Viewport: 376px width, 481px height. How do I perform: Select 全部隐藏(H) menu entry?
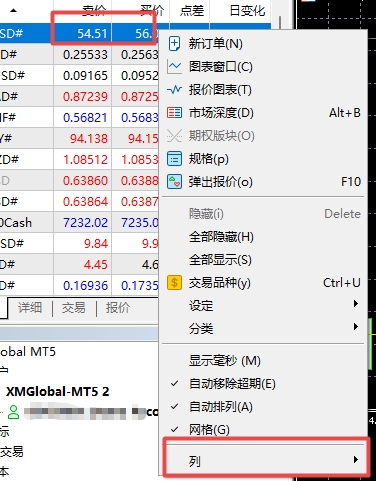[x=263, y=237]
